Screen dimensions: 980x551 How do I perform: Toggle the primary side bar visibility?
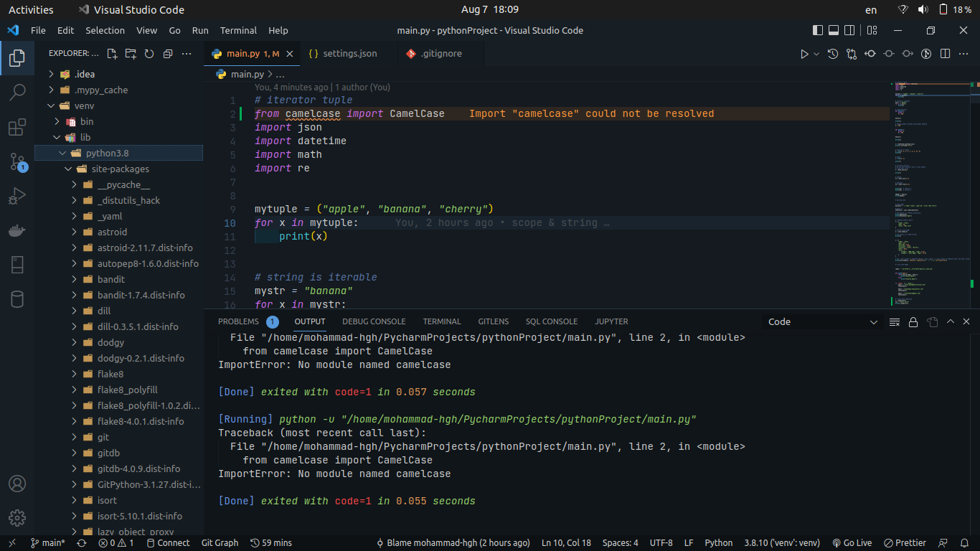point(818,31)
